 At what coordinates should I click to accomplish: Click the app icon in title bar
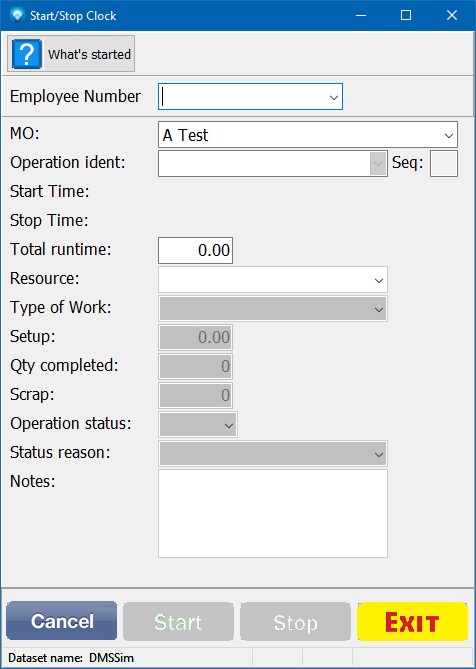[17, 16]
